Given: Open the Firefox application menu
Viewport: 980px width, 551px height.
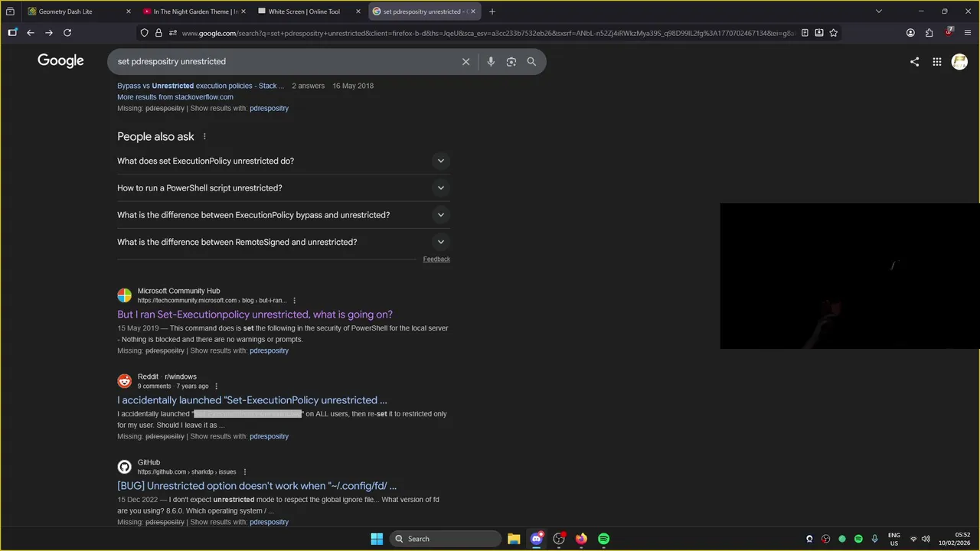Looking at the screenshot, I should (x=968, y=33).
